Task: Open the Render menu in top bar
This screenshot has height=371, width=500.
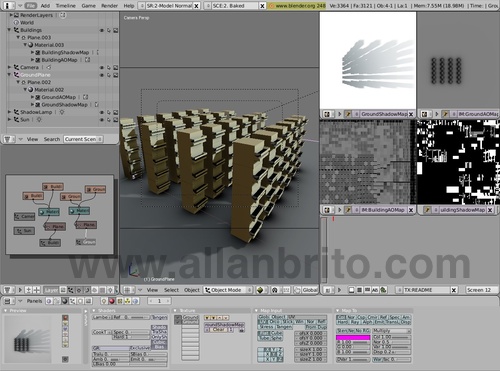Action: click(x=109, y=6)
